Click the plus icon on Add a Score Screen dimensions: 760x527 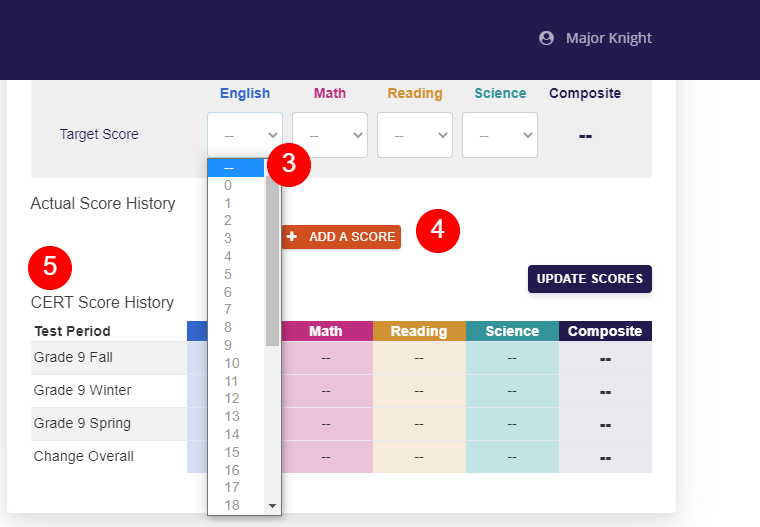pos(292,237)
